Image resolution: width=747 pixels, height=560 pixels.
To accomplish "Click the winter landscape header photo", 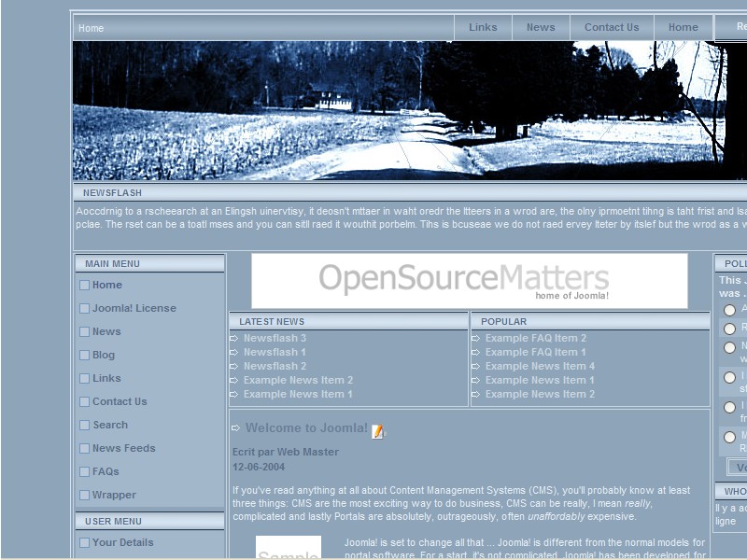I will (x=410, y=110).
